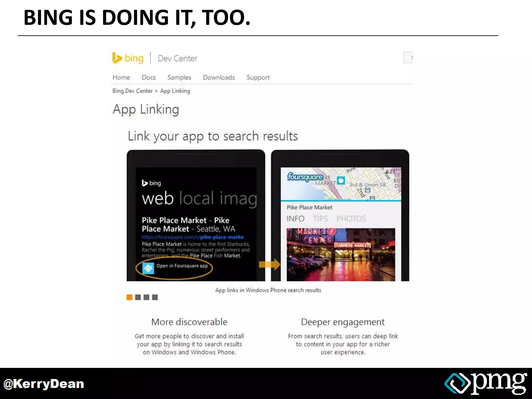532x399 pixels.
Task: Click the Pike Place Market result title
Action: point(188,224)
